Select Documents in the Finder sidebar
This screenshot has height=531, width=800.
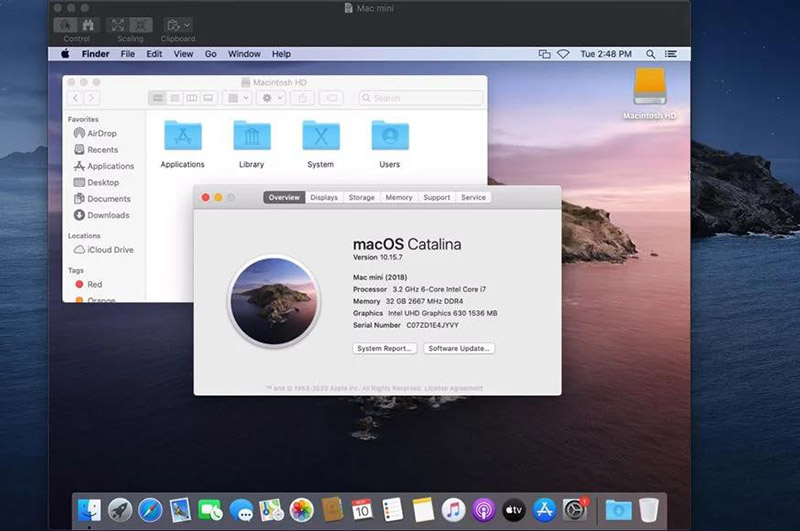102,198
